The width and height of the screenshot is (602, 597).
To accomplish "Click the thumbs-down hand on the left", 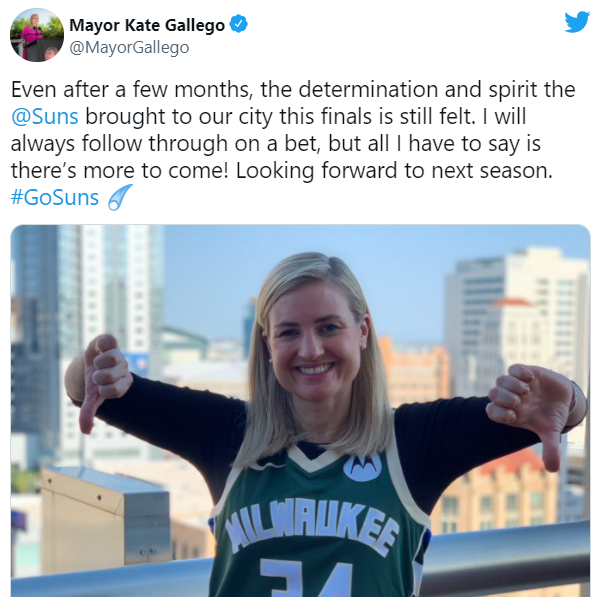I will [101, 380].
